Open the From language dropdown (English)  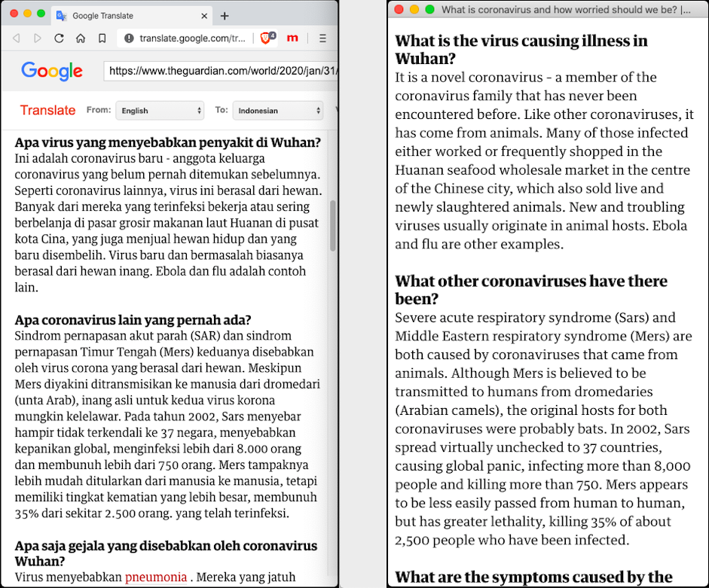[160, 110]
